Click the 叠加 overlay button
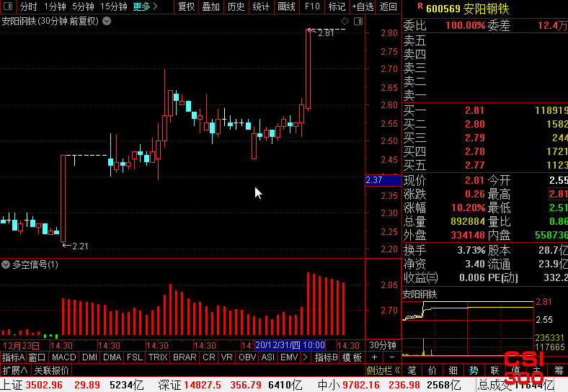568x392 pixels. tap(210, 6)
